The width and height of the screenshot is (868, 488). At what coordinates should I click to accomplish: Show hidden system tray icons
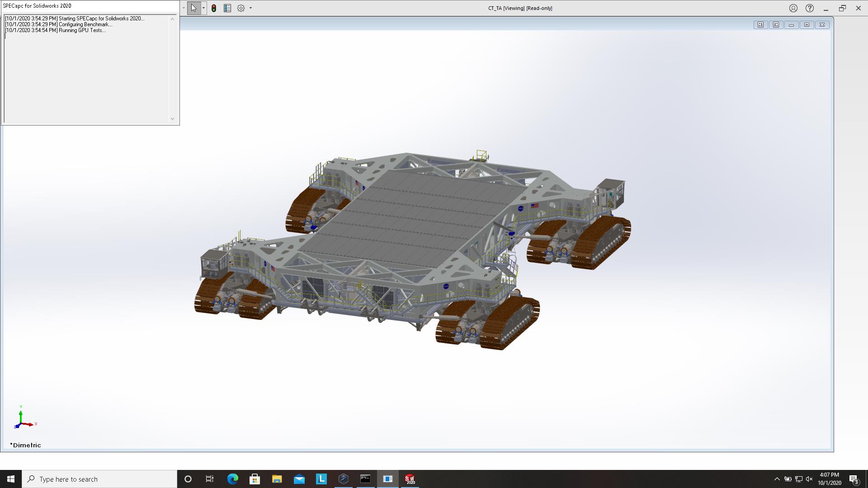(777, 479)
